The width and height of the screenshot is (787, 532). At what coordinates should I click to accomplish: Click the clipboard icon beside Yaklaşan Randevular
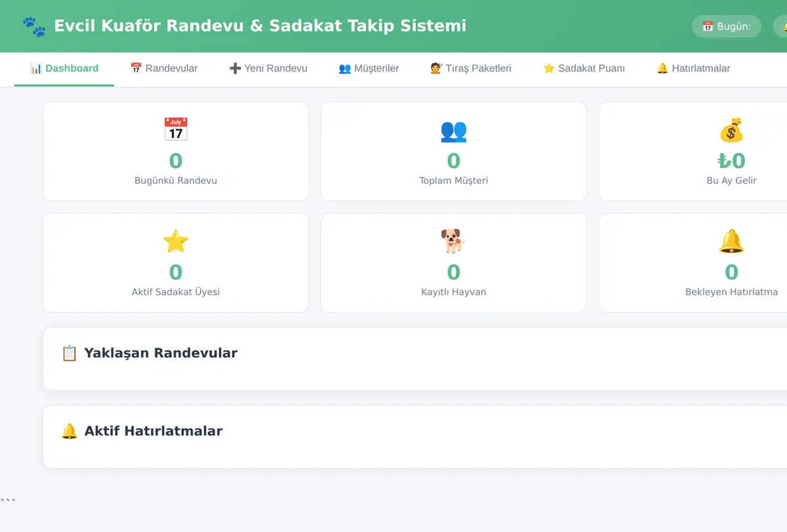coord(70,353)
